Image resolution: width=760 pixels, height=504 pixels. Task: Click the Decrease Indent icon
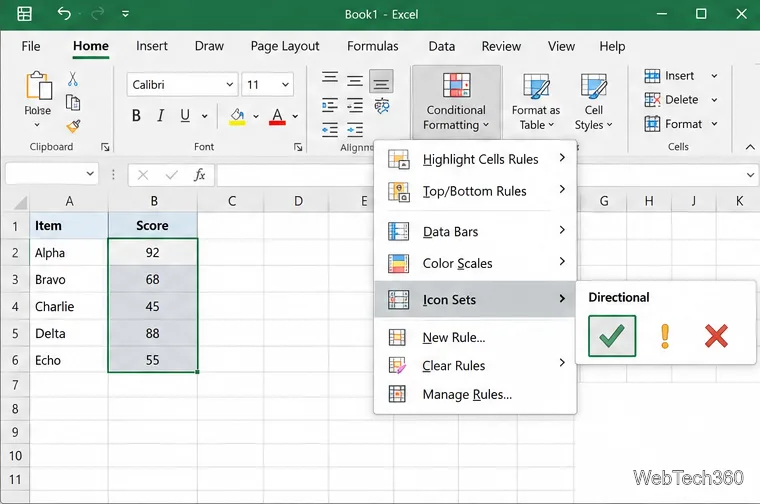point(330,129)
